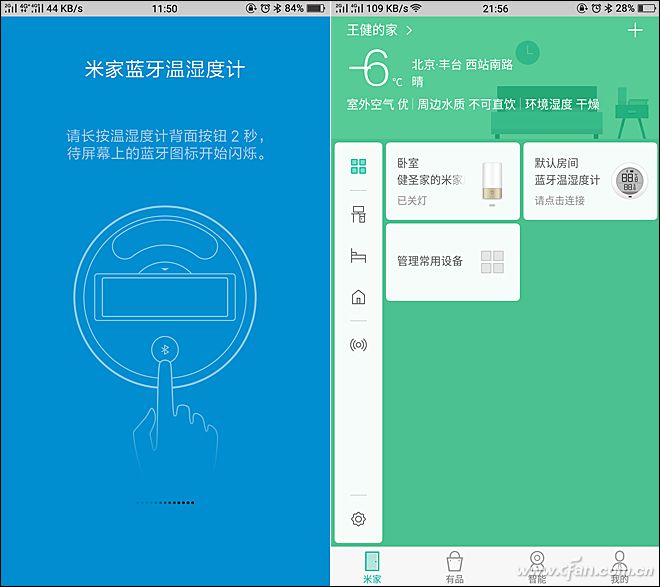Tap the 北京·丰台 西站南路 location text
Viewport: 660px width, 587px height.
pyautogui.click(x=462, y=64)
